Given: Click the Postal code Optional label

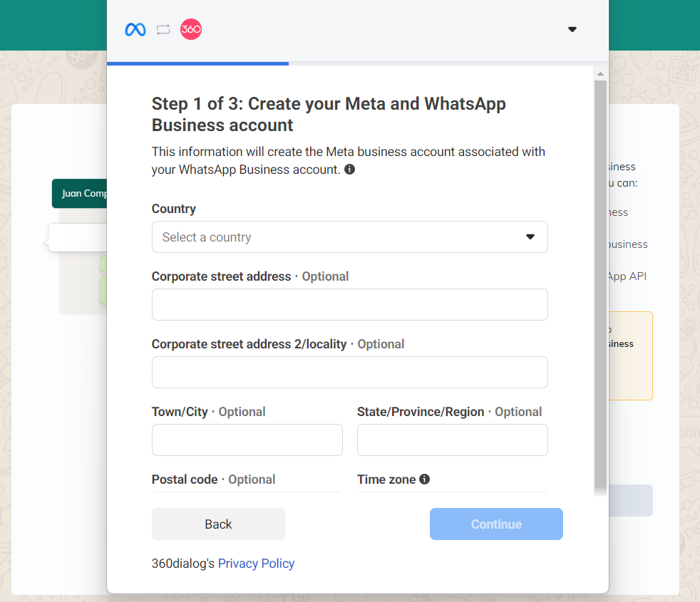Looking at the screenshot, I should 213,479.
